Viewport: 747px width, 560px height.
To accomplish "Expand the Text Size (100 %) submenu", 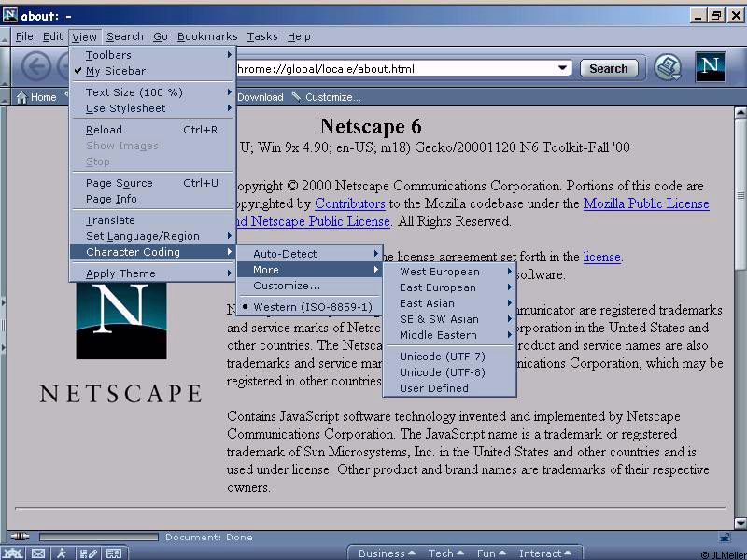I will coord(152,92).
